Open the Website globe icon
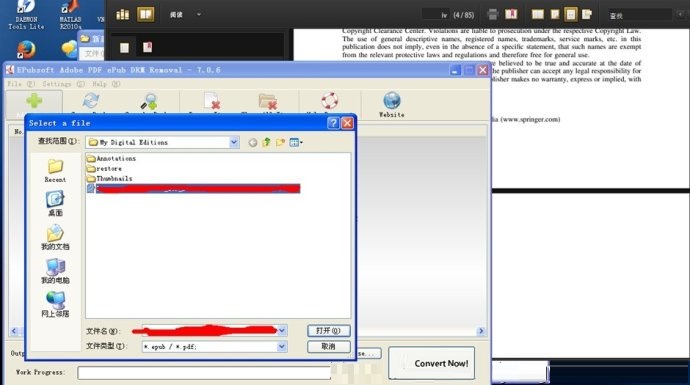 (392, 101)
